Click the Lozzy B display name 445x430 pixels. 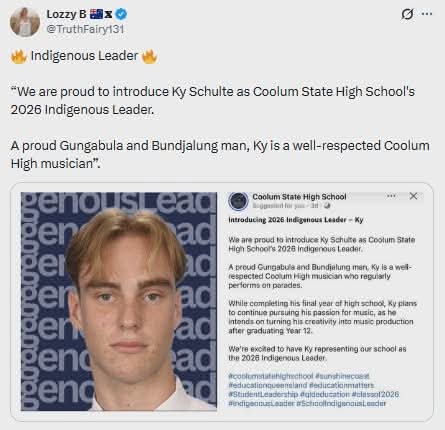pos(67,14)
